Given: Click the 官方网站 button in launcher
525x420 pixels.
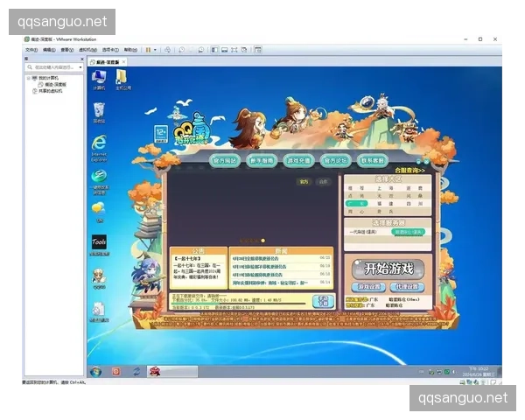Looking at the screenshot, I should (x=225, y=161).
